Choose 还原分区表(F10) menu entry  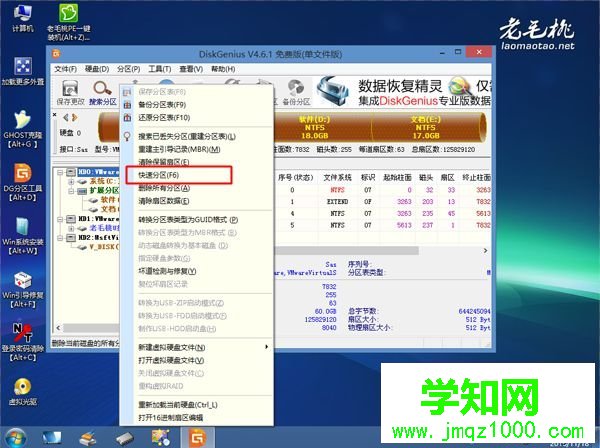[197, 117]
